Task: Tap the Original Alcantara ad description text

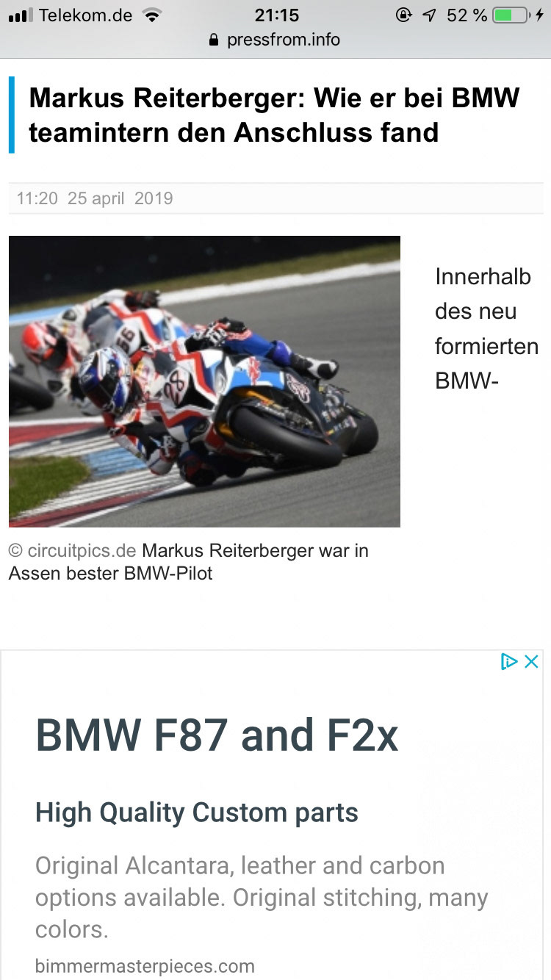Action: [262, 897]
